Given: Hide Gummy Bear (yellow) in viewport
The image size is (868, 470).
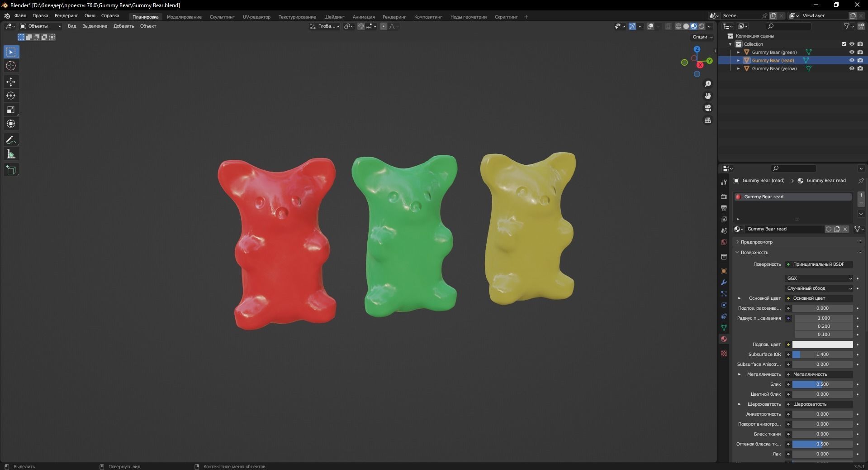Looking at the screenshot, I should (852, 68).
